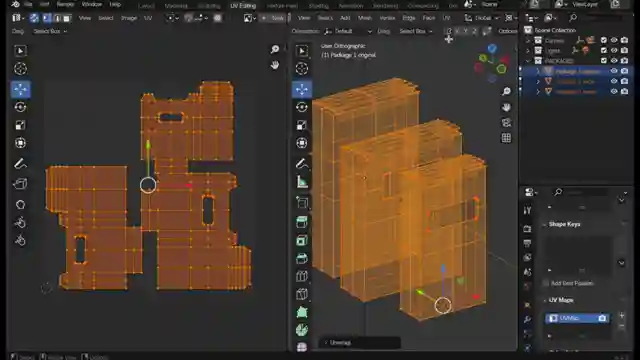Screen dimensions: 640x360
Task: Open the Help menu in top bar
Action: pos(115,4)
